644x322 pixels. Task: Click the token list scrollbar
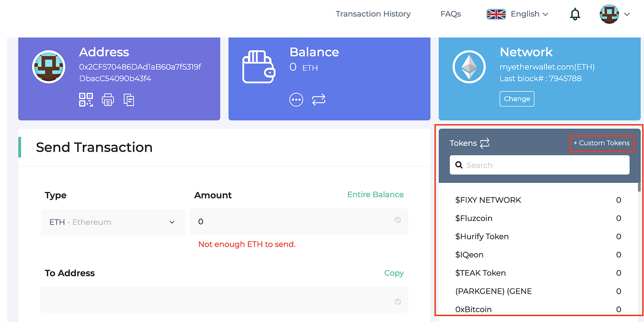639,187
